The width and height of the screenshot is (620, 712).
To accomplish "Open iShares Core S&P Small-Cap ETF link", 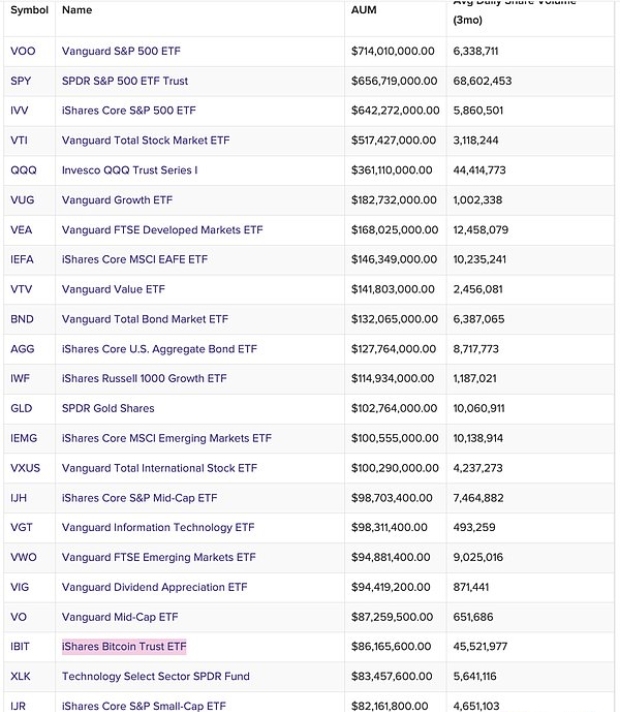I will (144, 706).
